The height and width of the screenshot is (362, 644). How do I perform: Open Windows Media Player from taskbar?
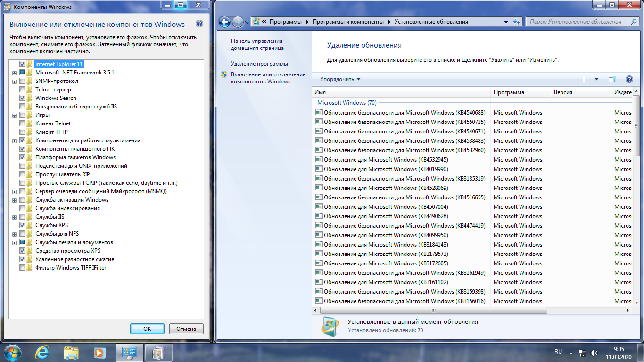pyautogui.click(x=99, y=352)
